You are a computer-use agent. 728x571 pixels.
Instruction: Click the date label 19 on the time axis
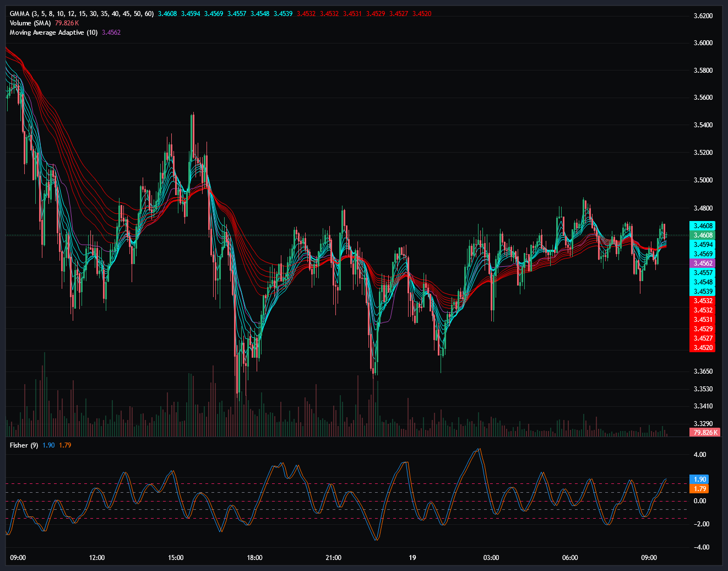[x=412, y=558]
